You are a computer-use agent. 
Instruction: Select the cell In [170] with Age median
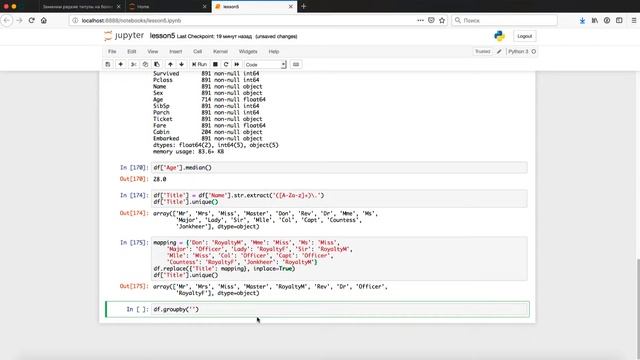(339, 168)
